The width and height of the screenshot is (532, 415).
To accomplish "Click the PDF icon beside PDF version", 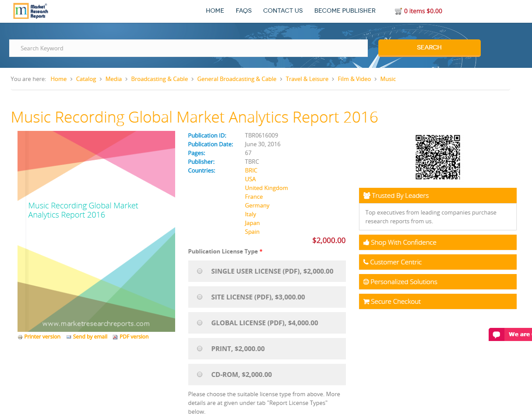I will click(116, 337).
